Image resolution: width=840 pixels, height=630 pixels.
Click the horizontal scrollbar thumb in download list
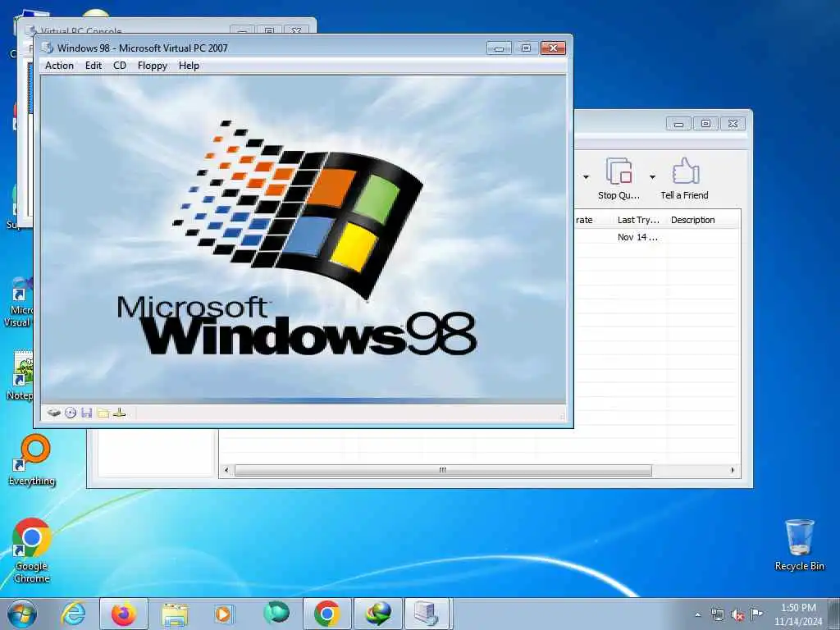443,470
